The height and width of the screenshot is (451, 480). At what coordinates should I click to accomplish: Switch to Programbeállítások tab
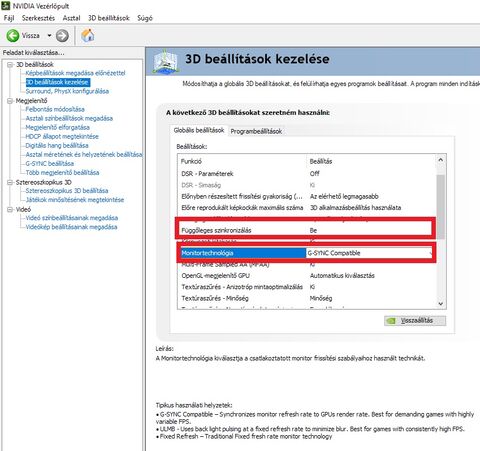tap(256, 131)
